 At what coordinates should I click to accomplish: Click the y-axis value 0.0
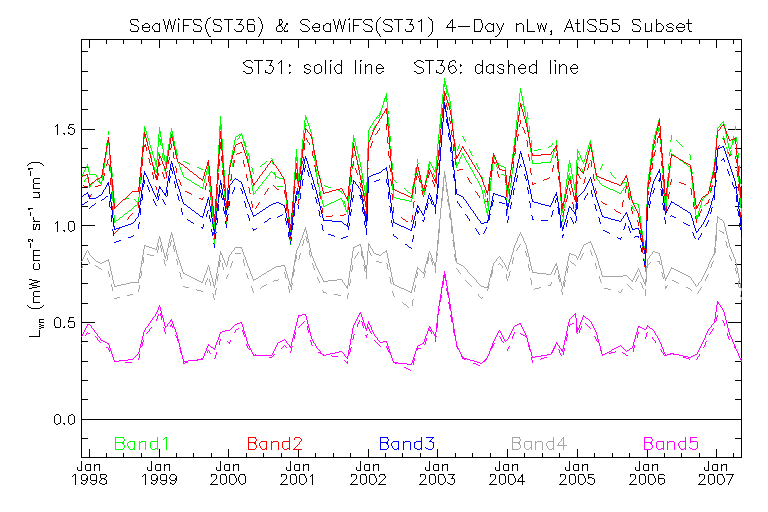(65, 420)
